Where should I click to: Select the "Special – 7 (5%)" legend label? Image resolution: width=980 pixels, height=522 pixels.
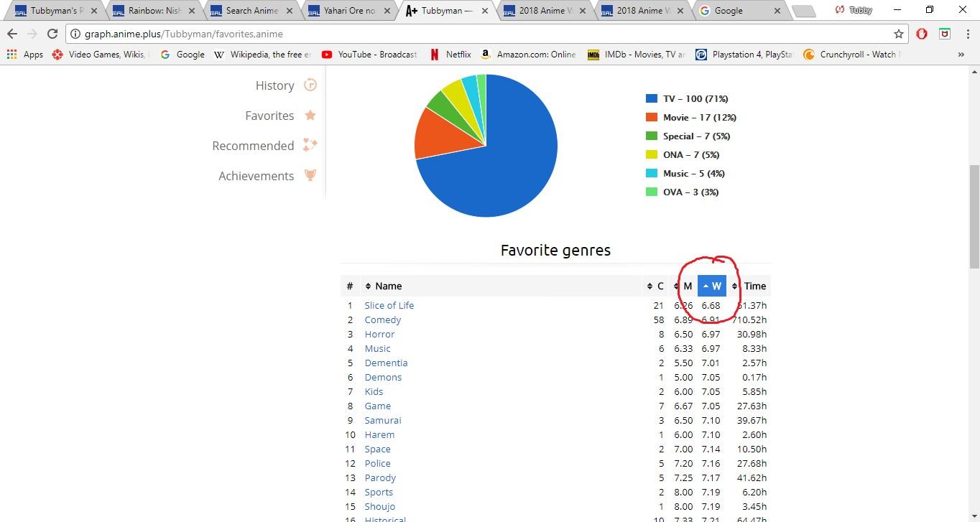(696, 136)
